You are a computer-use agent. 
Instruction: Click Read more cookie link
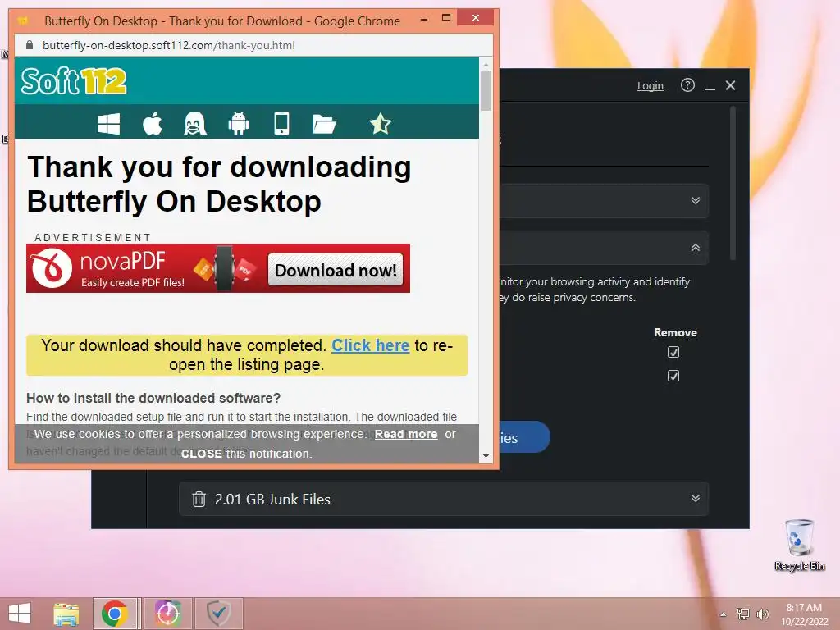(x=406, y=434)
